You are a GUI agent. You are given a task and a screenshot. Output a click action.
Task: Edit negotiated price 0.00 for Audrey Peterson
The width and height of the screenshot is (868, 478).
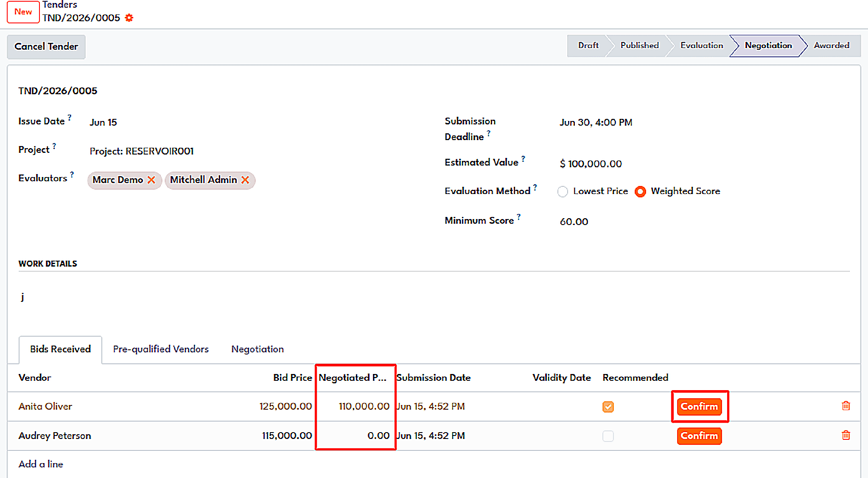tap(356, 436)
